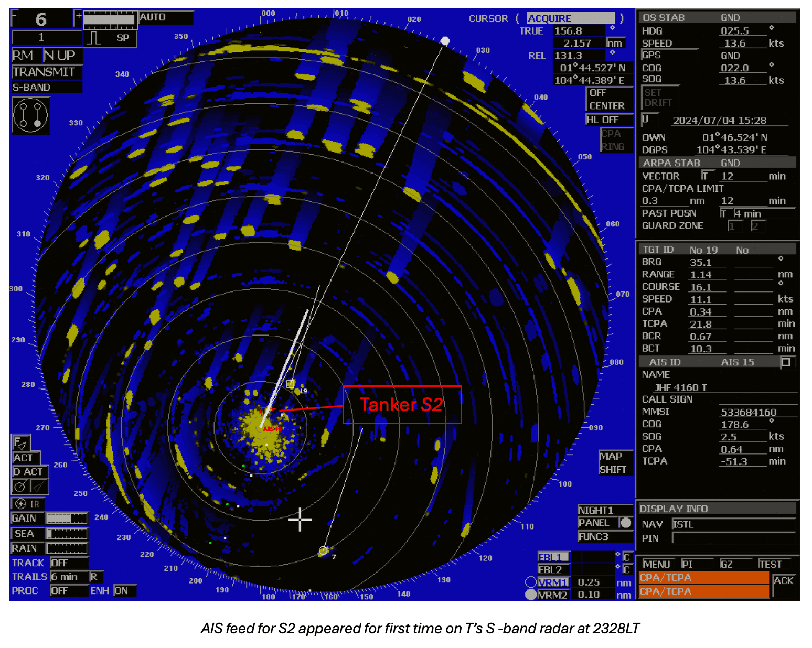This screenshot has height=648, width=812.
Task: Toggle TRACK OFF setting
Action: click(69, 563)
